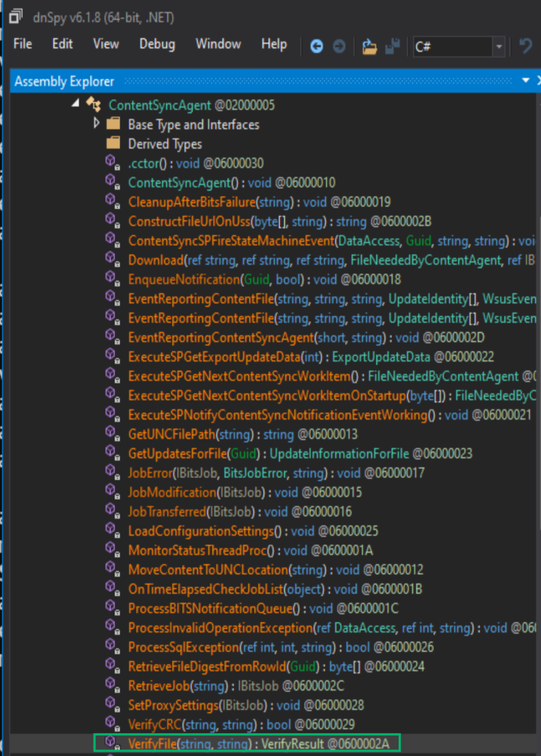This screenshot has height=756, width=541.
Task: Select EventReportingContentSyncAgent(short, string) method
Action: (306, 337)
